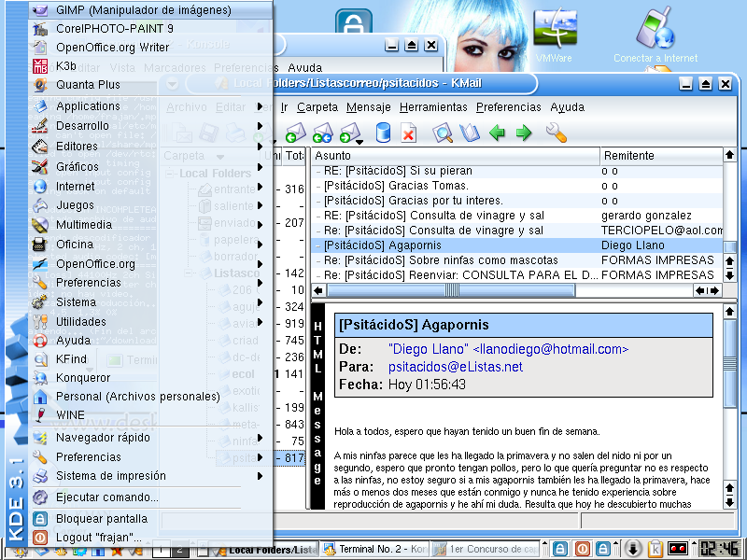Expand the Gráficos submenu

coord(150,167)
